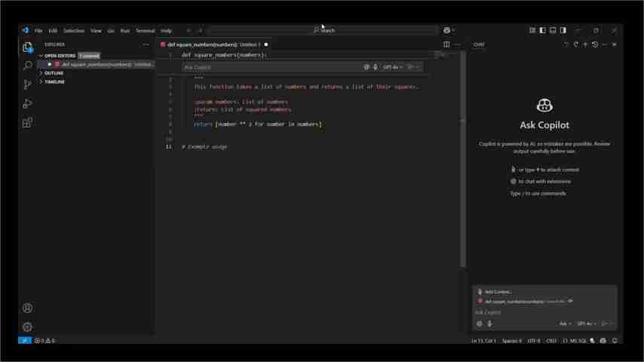Toggle the Primary Side Bar visibility

[542, 30]
